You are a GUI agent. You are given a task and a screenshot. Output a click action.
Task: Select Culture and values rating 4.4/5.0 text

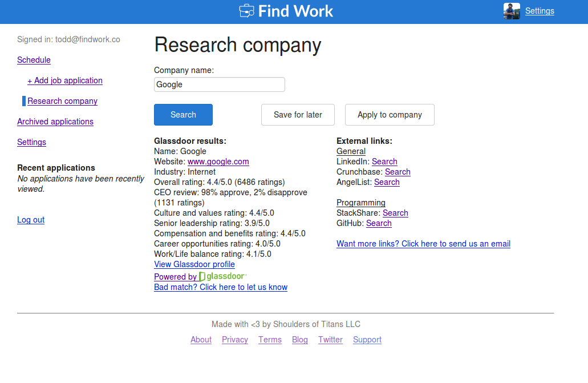[x=214, y=213]
